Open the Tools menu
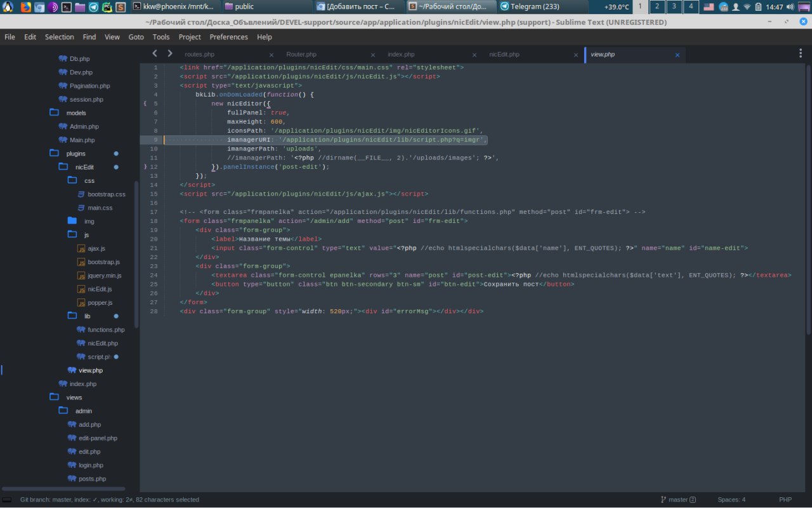Viewport: 812px width, 508px height. click(x=161, y=37)
